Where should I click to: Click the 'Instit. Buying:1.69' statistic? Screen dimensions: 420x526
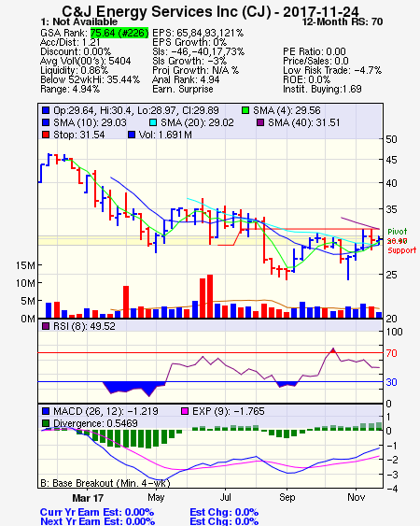[322, 90]
